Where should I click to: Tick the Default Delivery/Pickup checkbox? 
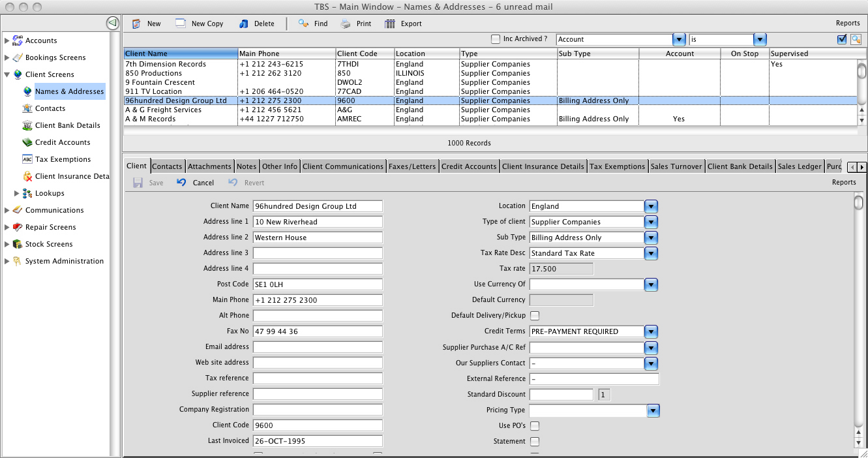pyautogui.click(x=535, y=316)
